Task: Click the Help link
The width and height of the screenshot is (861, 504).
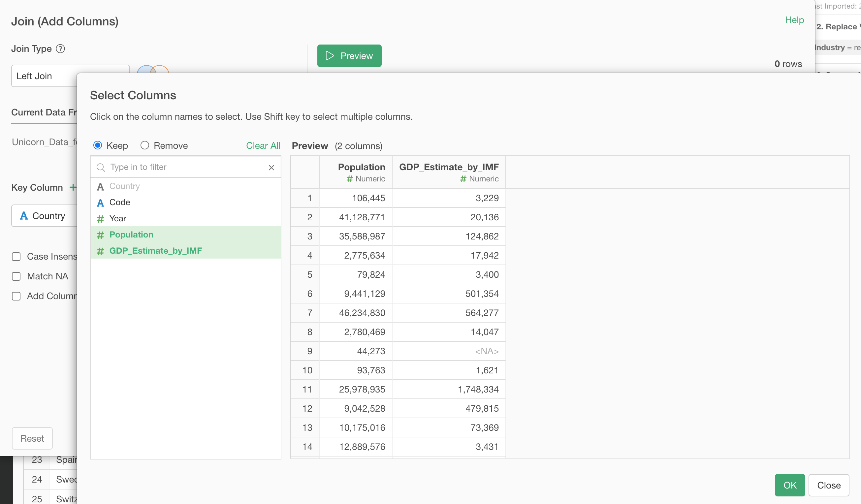Action: coord(794,20)
